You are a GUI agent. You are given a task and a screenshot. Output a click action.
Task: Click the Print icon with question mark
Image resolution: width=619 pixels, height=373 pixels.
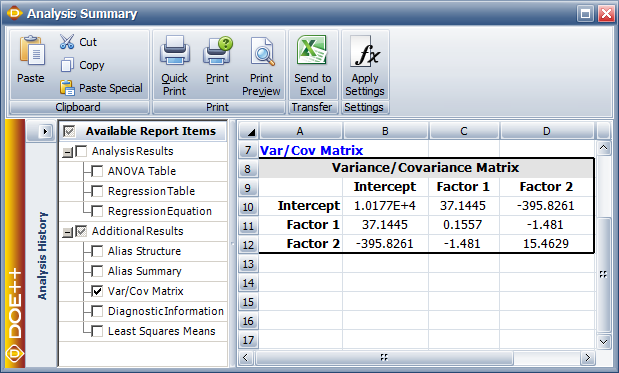tap(218, 51)
